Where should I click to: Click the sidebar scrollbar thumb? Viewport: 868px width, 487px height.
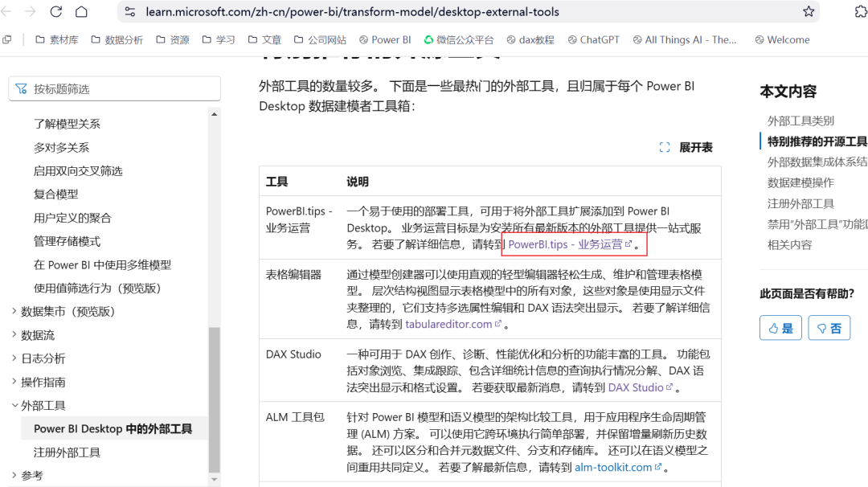215,399
